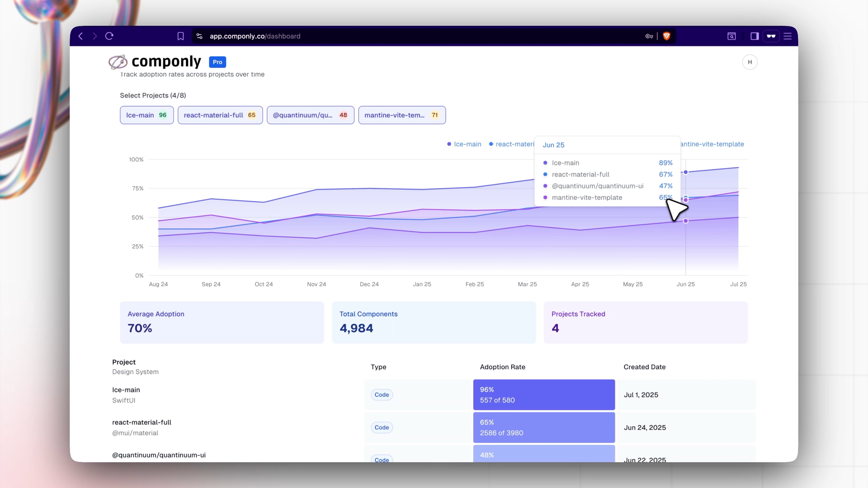Click the Code tag in the Ice-main row
Viewport: 868px width, 488px height.
point(382,395)
